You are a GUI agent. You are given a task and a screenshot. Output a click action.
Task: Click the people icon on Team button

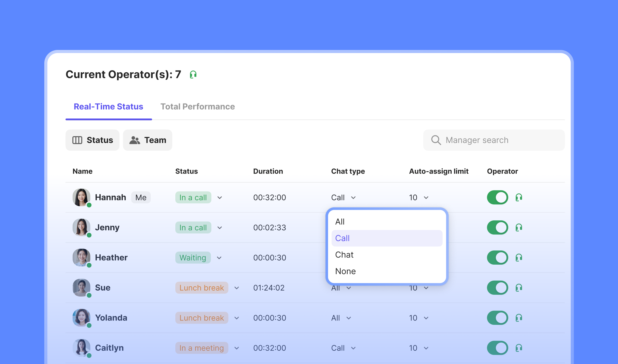[x=135, y=140]
